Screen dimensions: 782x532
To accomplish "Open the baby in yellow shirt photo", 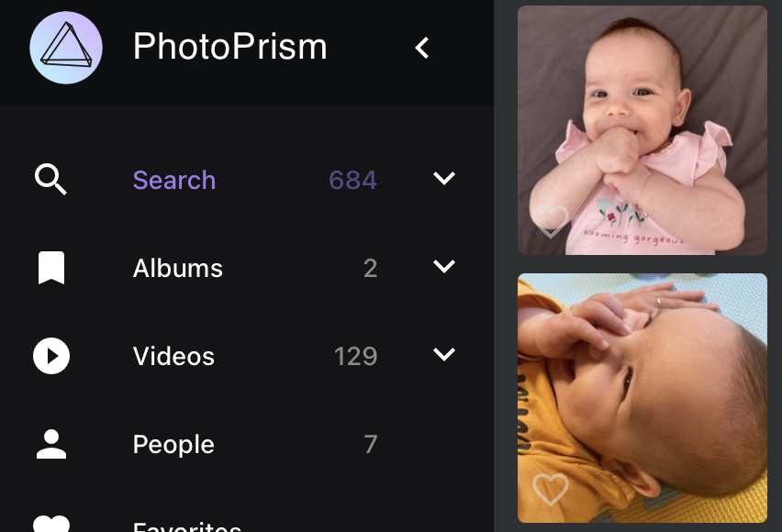I will click(642, 398).
